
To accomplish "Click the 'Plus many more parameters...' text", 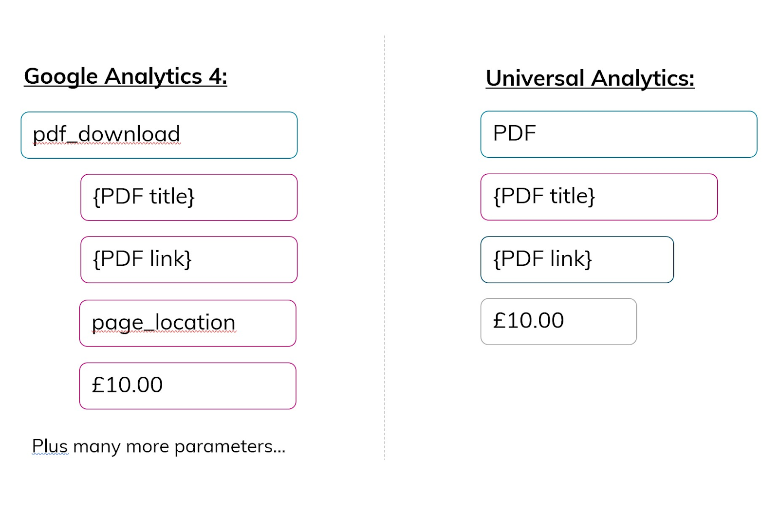I will tap(159, 446).
